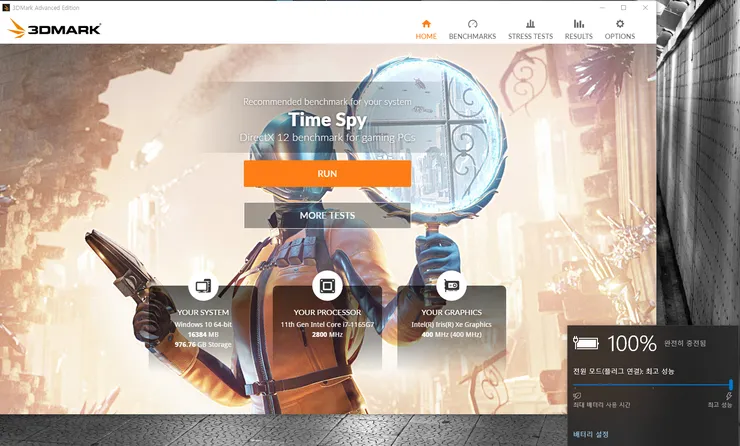This screenshot has height=446, width=740.
Task: Click the '2800 MHz' processor speed
Action: coord(327,335)
